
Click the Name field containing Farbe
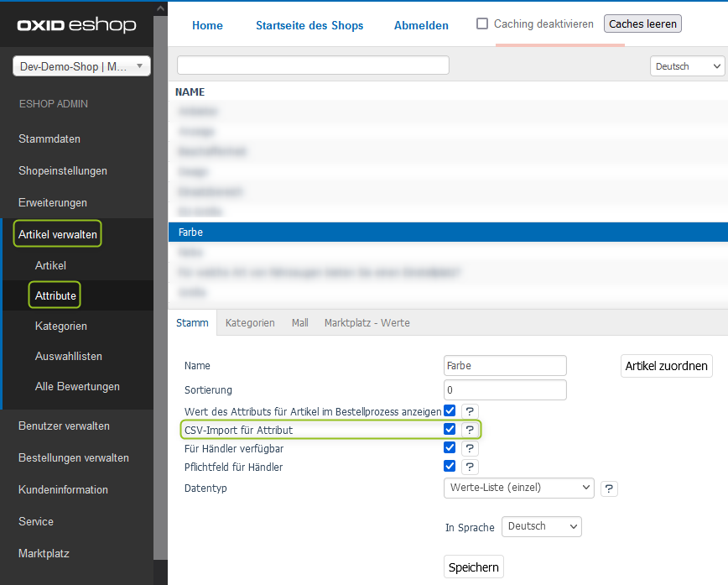pos(505,366)
